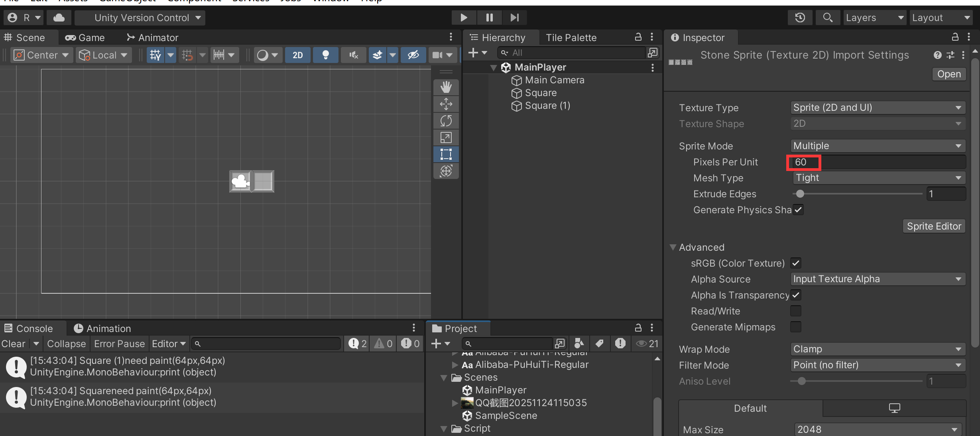Viewport: 980px width, 436px height.
Task: Adjust the Extrude Edges slider
Action: (x=800, y=194)
